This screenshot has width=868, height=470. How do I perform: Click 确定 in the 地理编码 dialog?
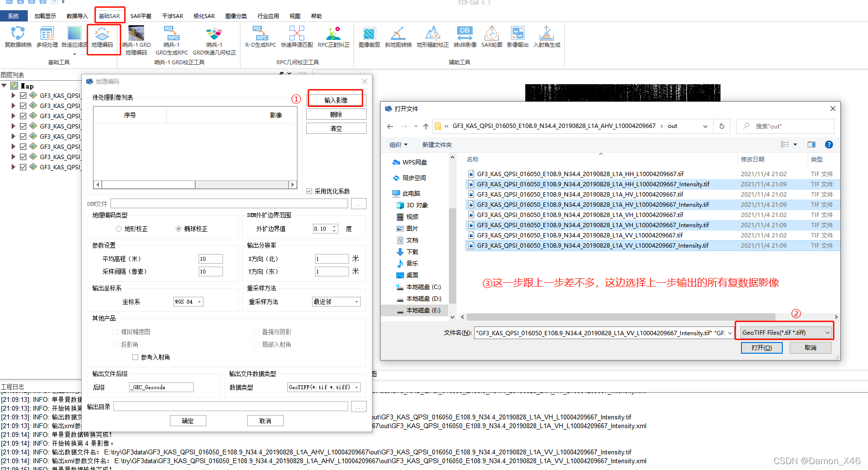tap(188, 421)
